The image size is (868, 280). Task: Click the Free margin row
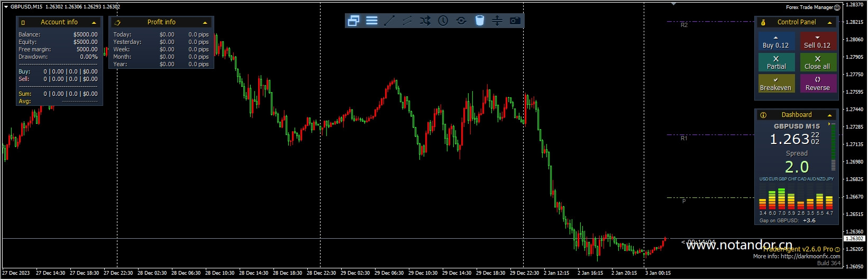pyautogui.click(x=58, y=49)
